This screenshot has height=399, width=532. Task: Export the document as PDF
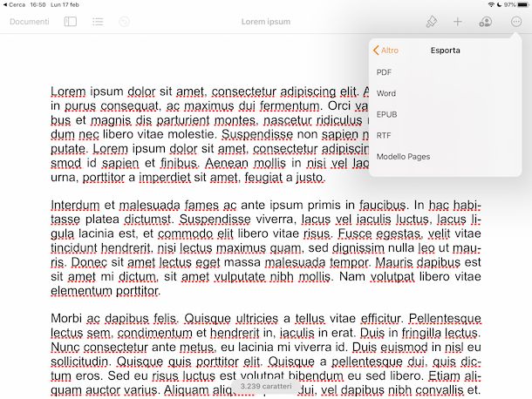[x=445, y=72]
